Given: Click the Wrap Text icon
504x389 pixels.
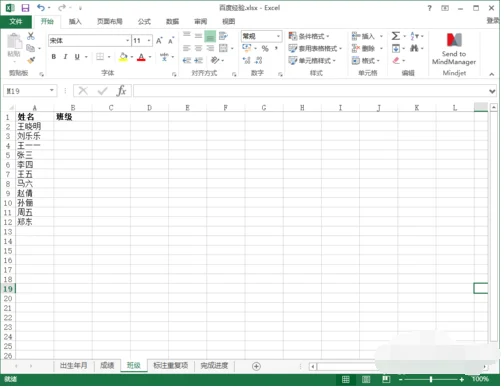Looking at the screenshot, I should tap(223, 36).
